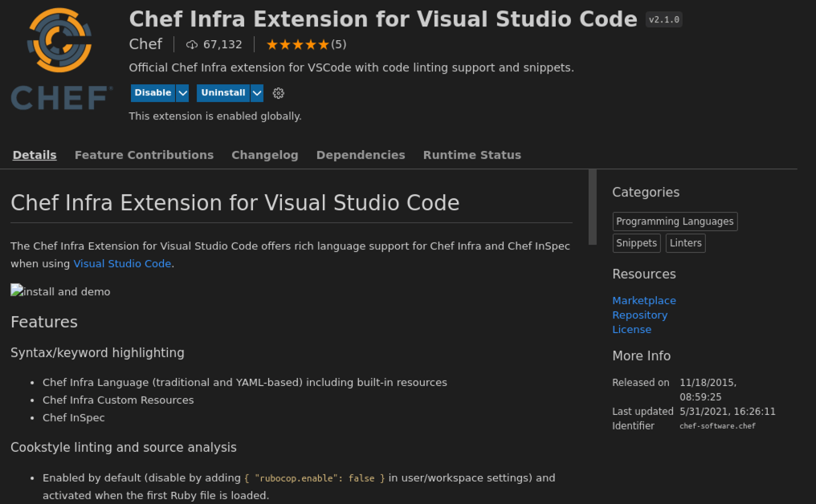Select the Linters category tag
816x504 pixels.
(685, 243)
